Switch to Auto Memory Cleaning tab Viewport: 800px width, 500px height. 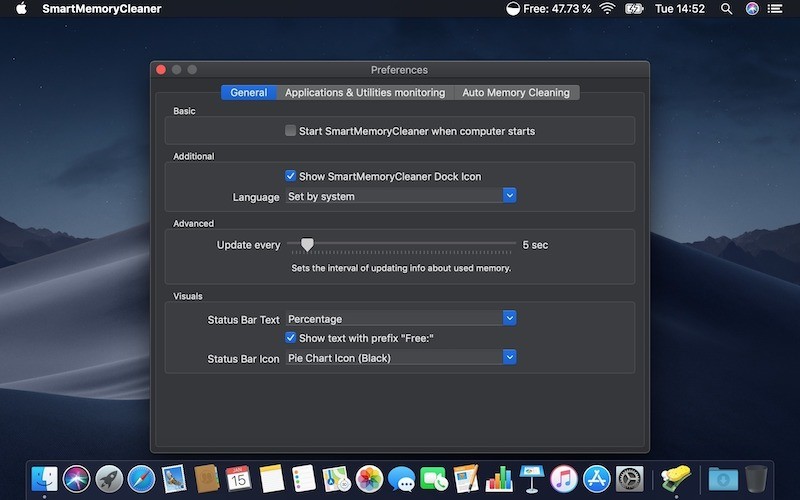[516, 92]
